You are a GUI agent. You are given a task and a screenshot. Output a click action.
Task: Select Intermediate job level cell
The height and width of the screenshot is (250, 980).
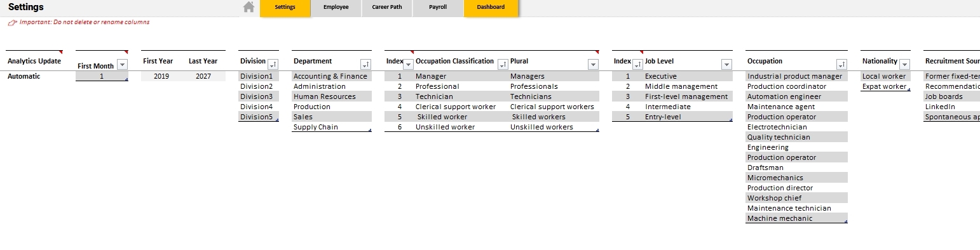point(688,107)
